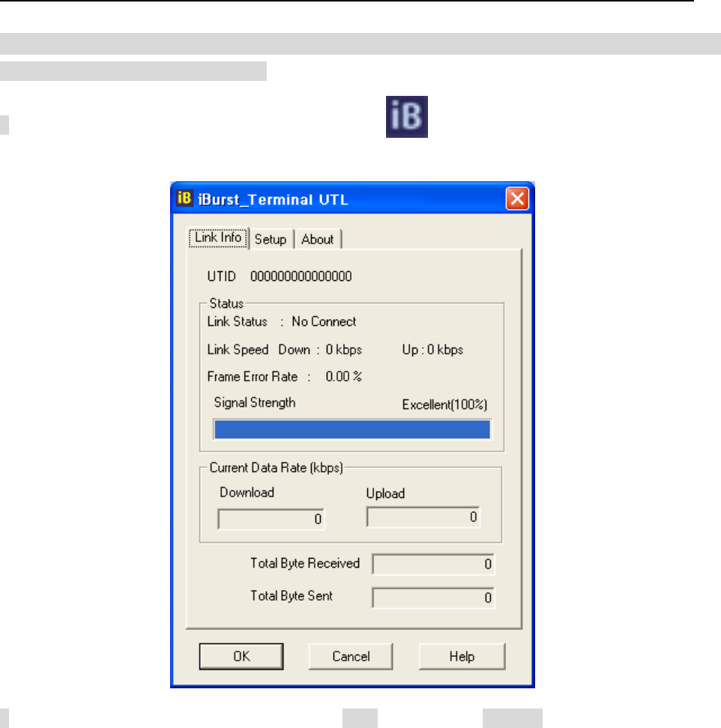The height and width of the screenshot is (728, 721).
Task: Click the "iBurst_Terminal UTL" title text
Action: click(x=273, y=200)
